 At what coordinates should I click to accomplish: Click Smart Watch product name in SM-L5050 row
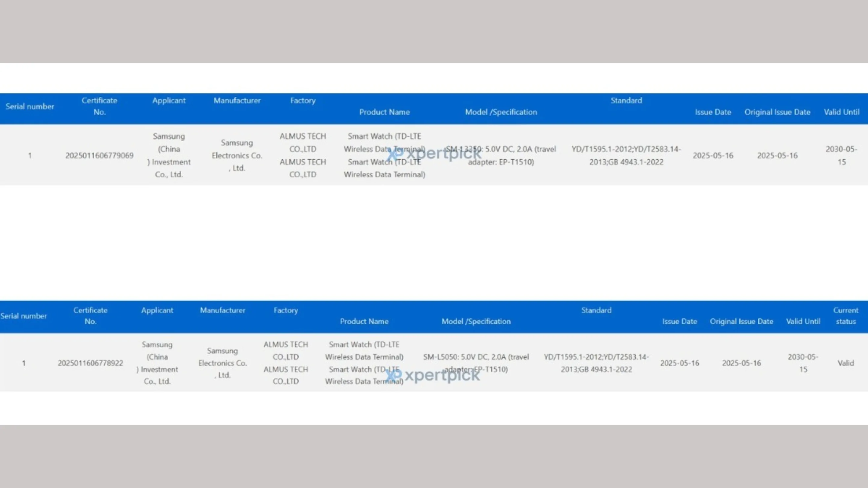coord(364,363)
